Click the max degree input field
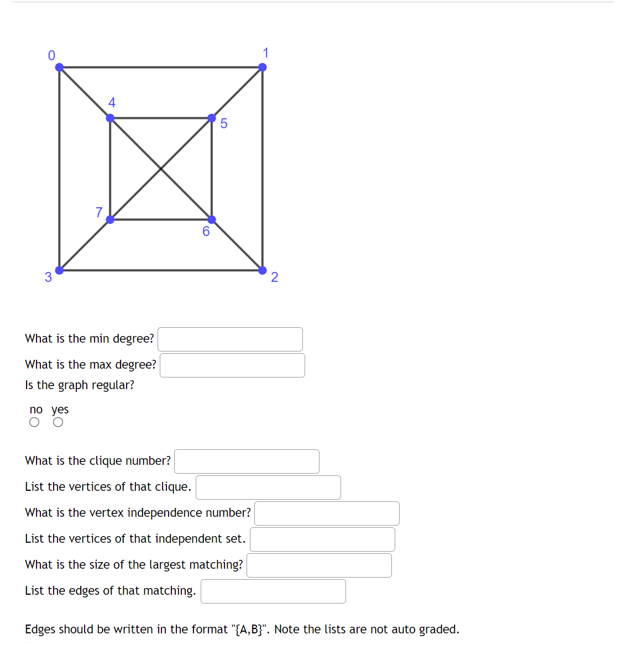Viewport: 644px width, 645px height. point(232,365)
